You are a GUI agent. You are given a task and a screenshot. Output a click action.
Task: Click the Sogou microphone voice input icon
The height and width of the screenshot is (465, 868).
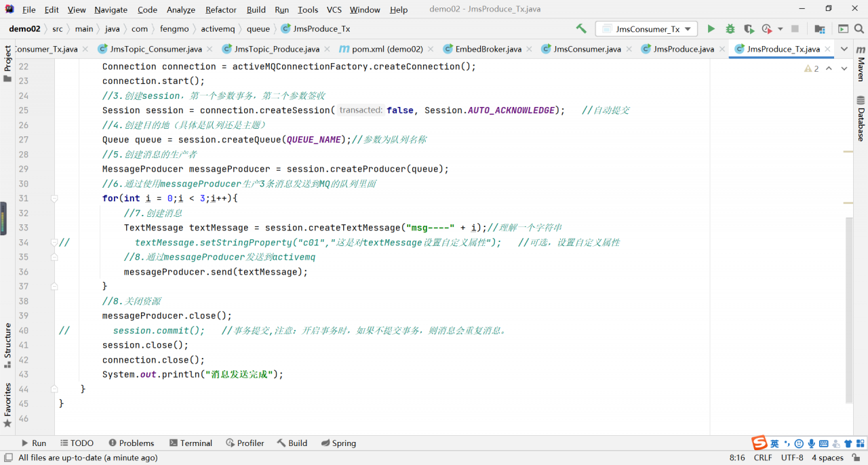(811, 443)
